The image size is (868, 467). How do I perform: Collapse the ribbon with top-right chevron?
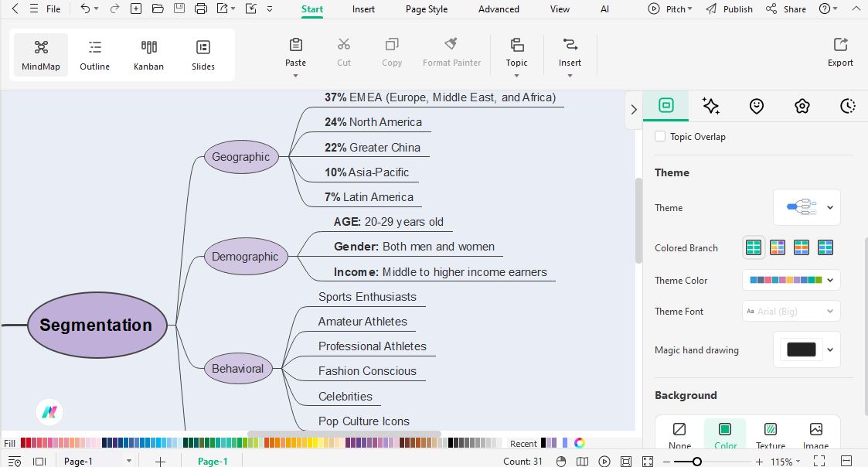856,9
